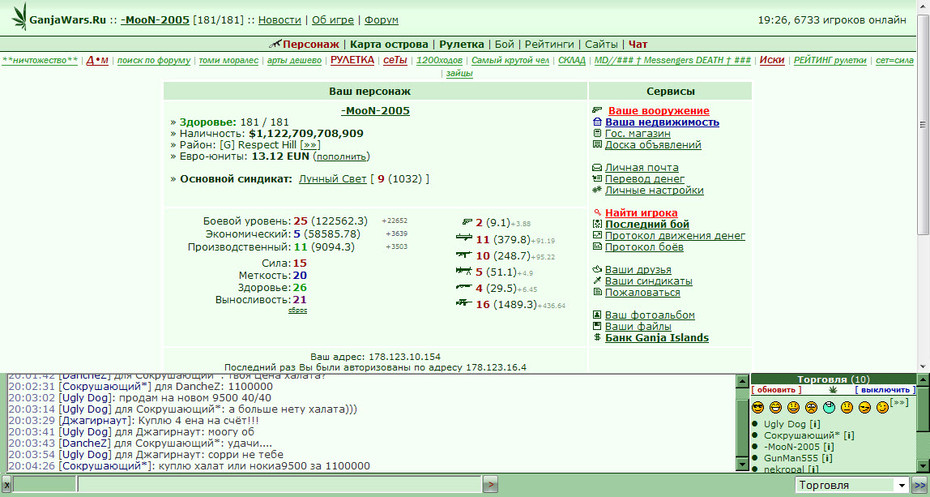Top up EUN via пополнить
Viewport: 930px width, 497px height.
tap(341, 157)
